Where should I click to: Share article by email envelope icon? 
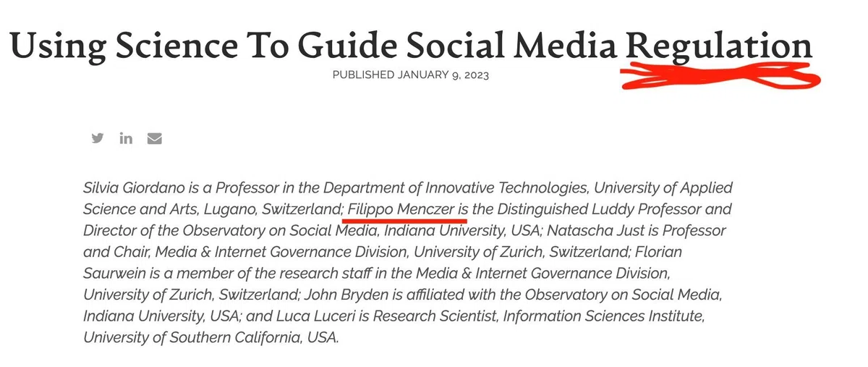coord(154,138)
